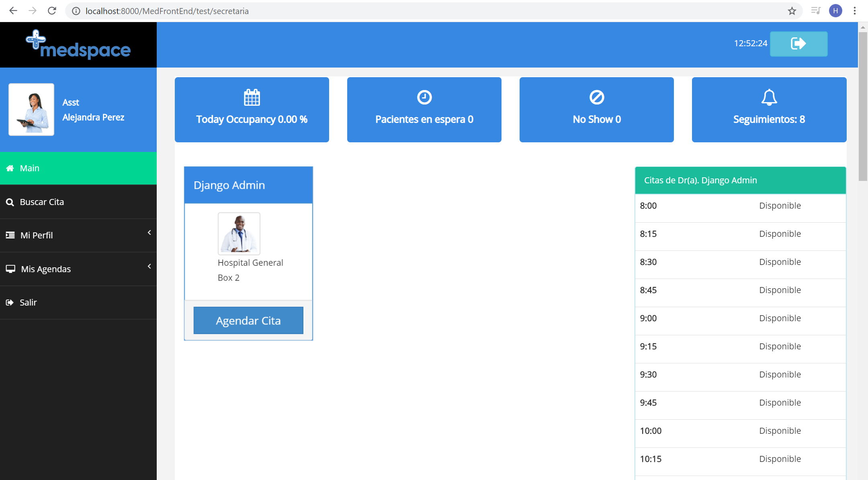Open the Chrome three-dot menu
The image size is (868, 480).
pyautogui.click(x=855, y=11)
